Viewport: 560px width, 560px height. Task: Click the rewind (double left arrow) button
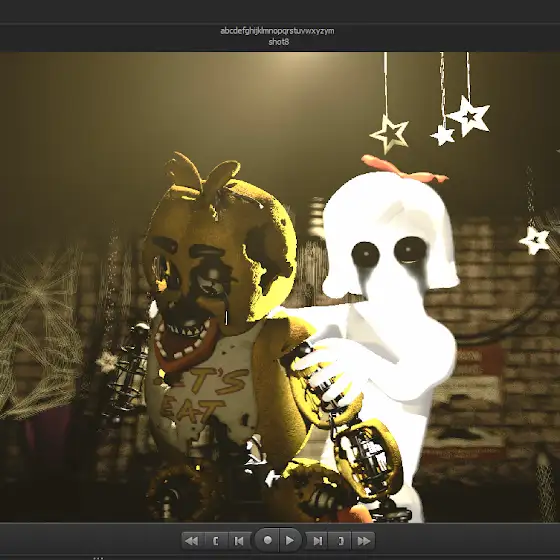point(193,541)
